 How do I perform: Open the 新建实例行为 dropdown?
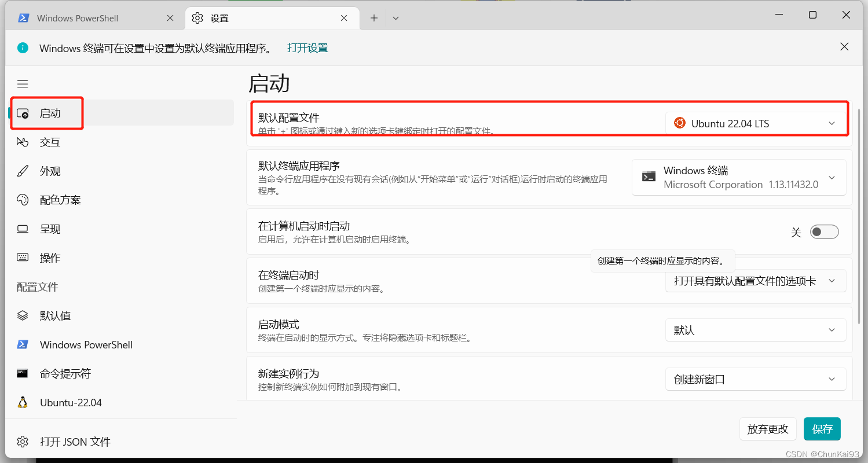[x=756, y=379]
